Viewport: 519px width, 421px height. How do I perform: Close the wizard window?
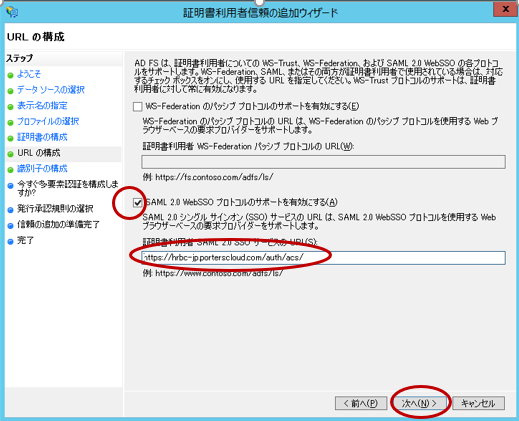click(505, 9)
